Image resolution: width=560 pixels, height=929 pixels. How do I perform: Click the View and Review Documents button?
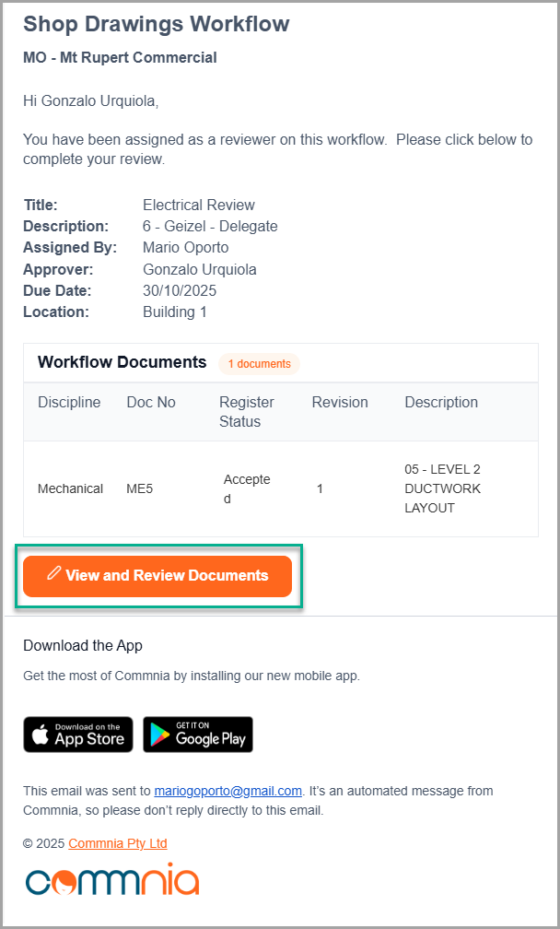tap(157, 576)
